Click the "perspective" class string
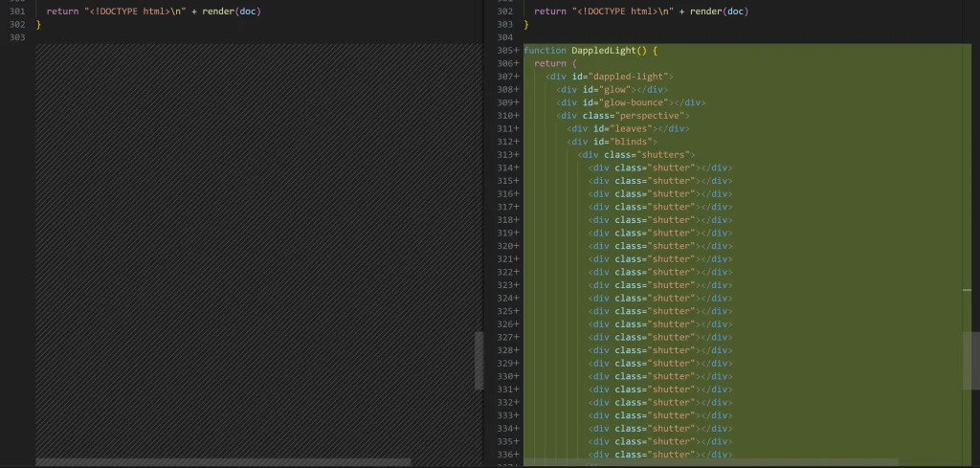The height and width of the screenshot is (468, 980). (x=650, y=116)
